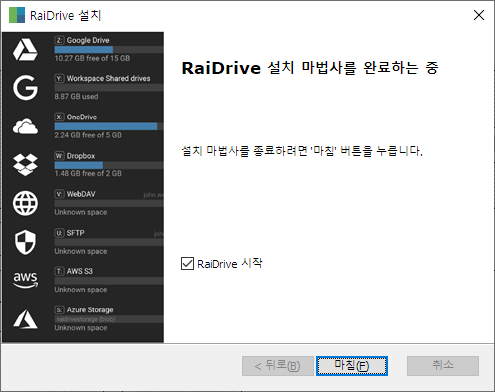The image size is (495, 392).
Task: Click the "RaiDrive 설치" window title
Action: coord(66,15)
